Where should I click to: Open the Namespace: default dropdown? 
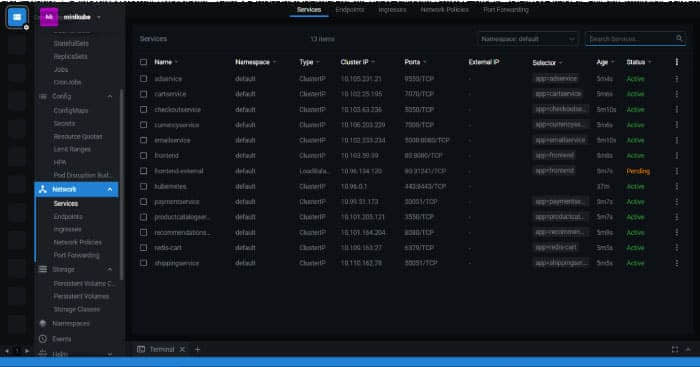528,39
